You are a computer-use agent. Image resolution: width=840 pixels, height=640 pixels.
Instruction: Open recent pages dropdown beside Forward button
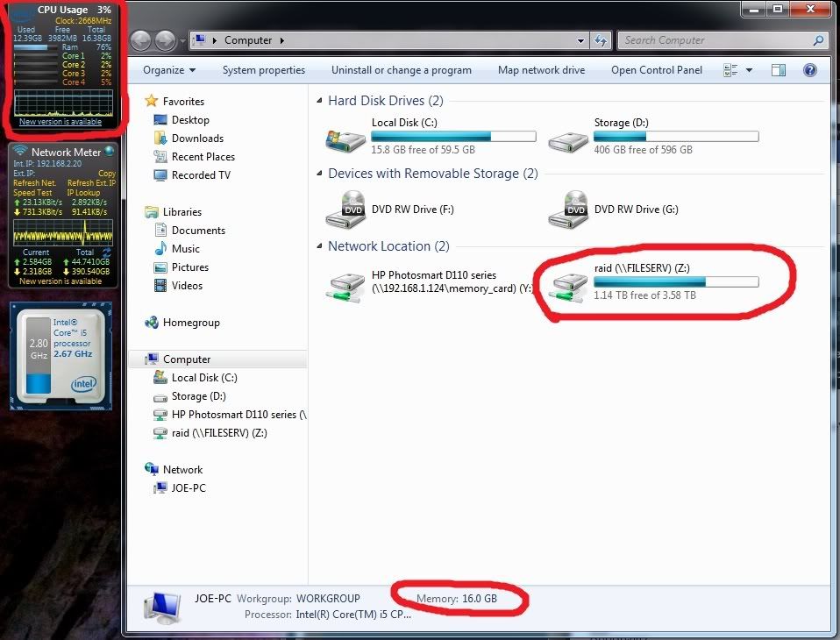click(x=182, y=40)
